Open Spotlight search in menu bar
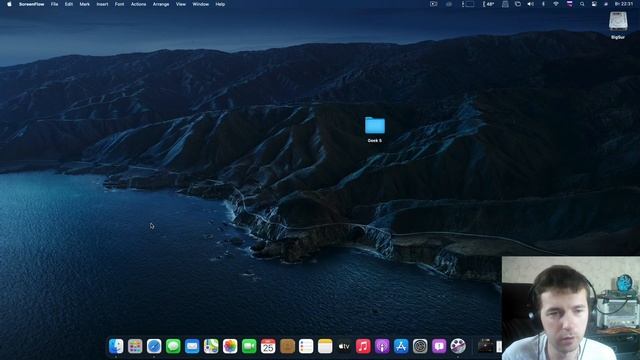640x360 pixels. tap(582, 4)
